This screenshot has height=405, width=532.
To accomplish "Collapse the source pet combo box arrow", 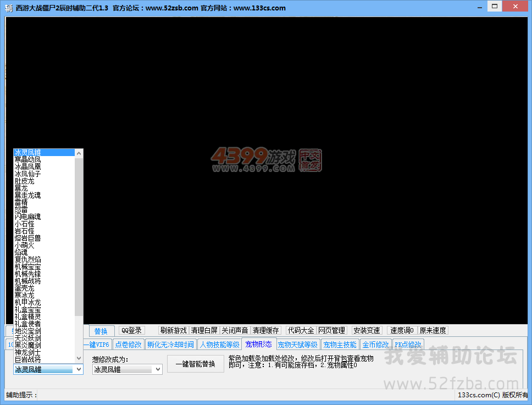I will (79, 369).
